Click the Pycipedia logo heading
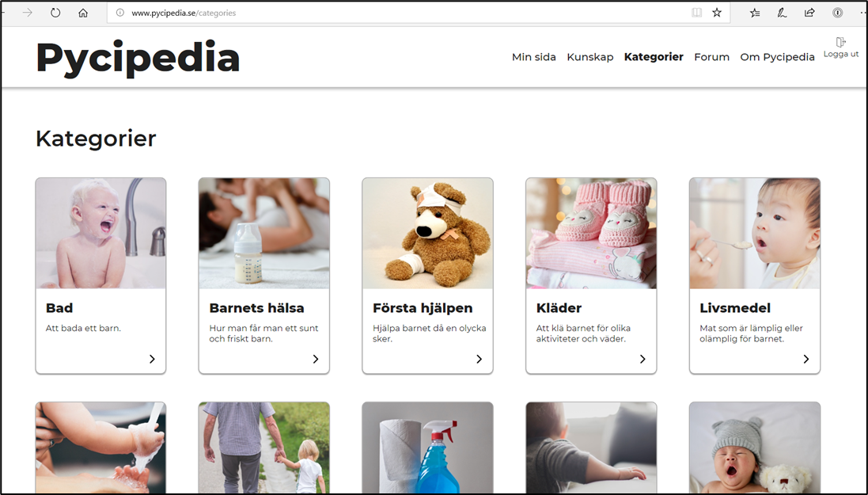The width and height of the screenshot is (868, 495). coord(138,58)
